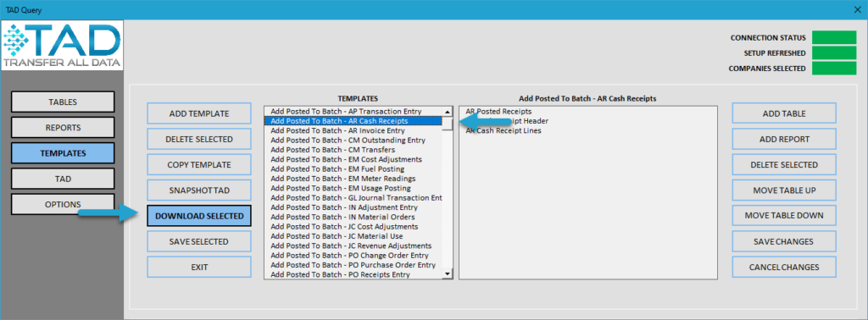Click the Snapshot TAD button
Screen dimensions: 868x320
pyautogui.click(x=199, y=190)
